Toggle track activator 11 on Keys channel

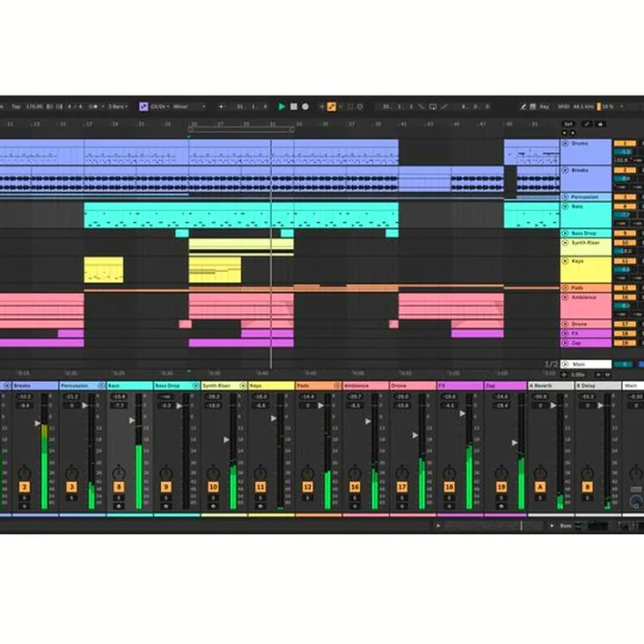point(260,488)
